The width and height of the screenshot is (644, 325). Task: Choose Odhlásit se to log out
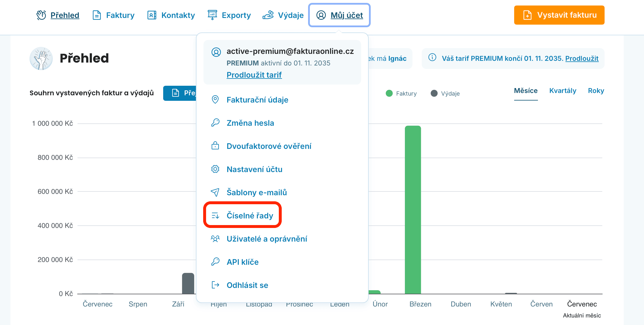(x=247, y=285)
